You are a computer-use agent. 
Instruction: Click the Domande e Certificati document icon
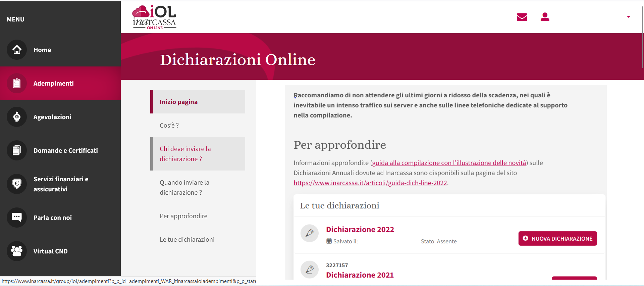click(x=17, y=150)
